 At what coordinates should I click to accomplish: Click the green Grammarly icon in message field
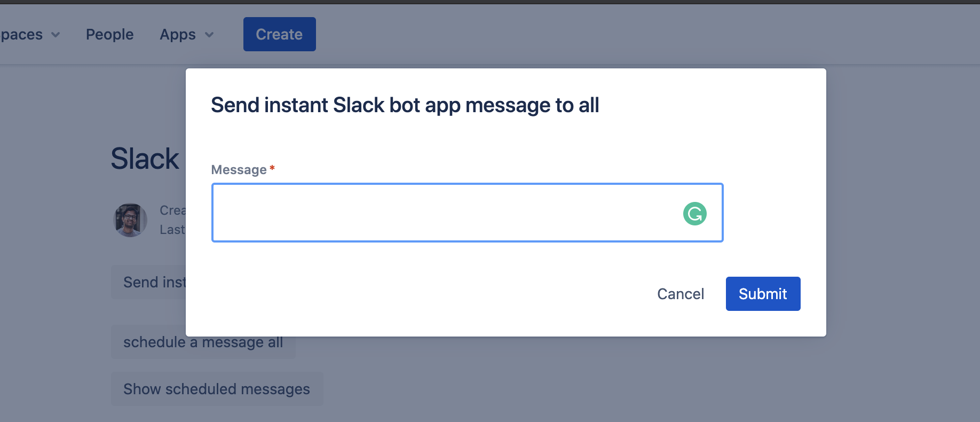(695, 214)
